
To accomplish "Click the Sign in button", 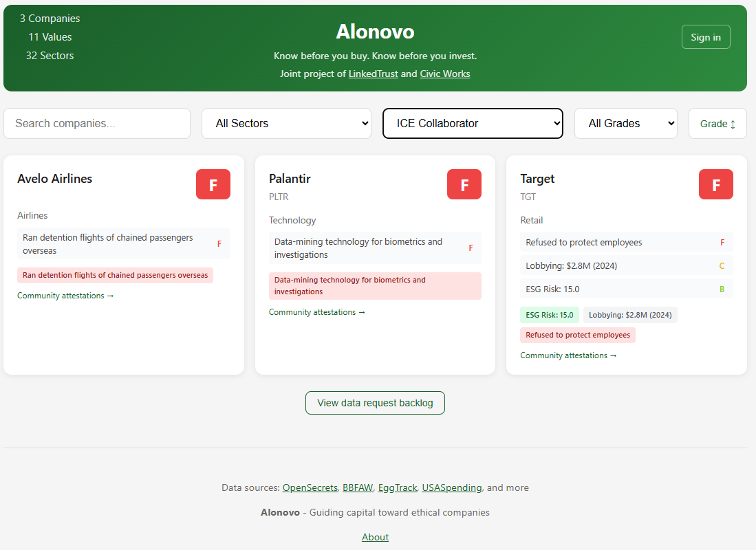I will tap(706, 36).
